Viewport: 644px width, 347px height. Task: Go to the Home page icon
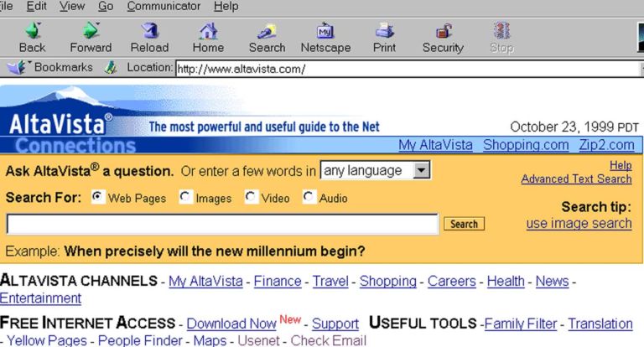pos(208,31)
